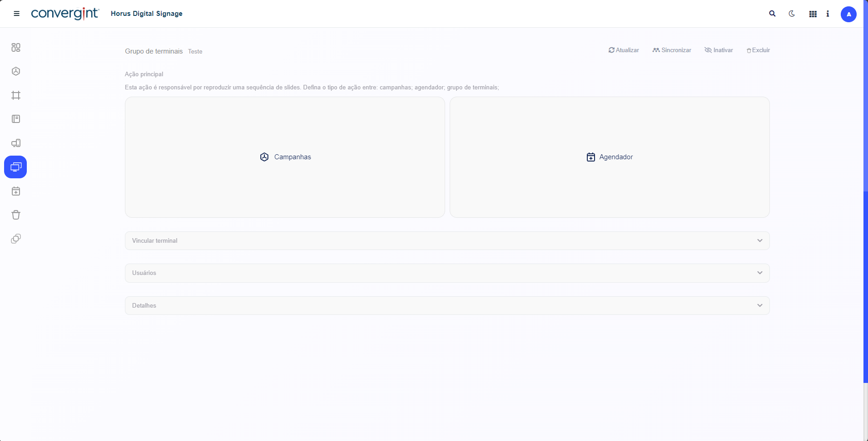Open the user avatar menu
The width and height of the screenshot is (868, 441).
(848, 14)
